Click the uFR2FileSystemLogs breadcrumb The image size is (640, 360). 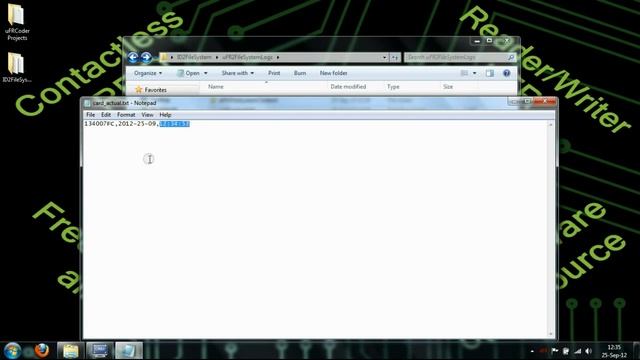(247, 58)
